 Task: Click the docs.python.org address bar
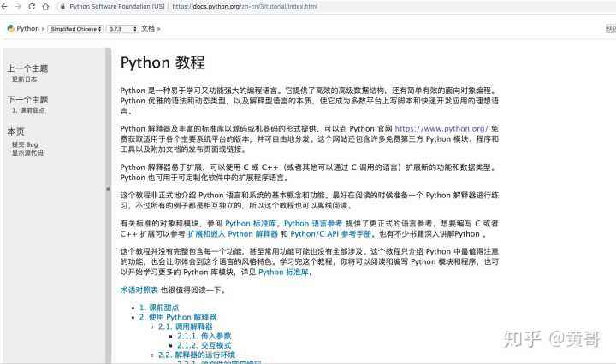[x=245, y=6]
